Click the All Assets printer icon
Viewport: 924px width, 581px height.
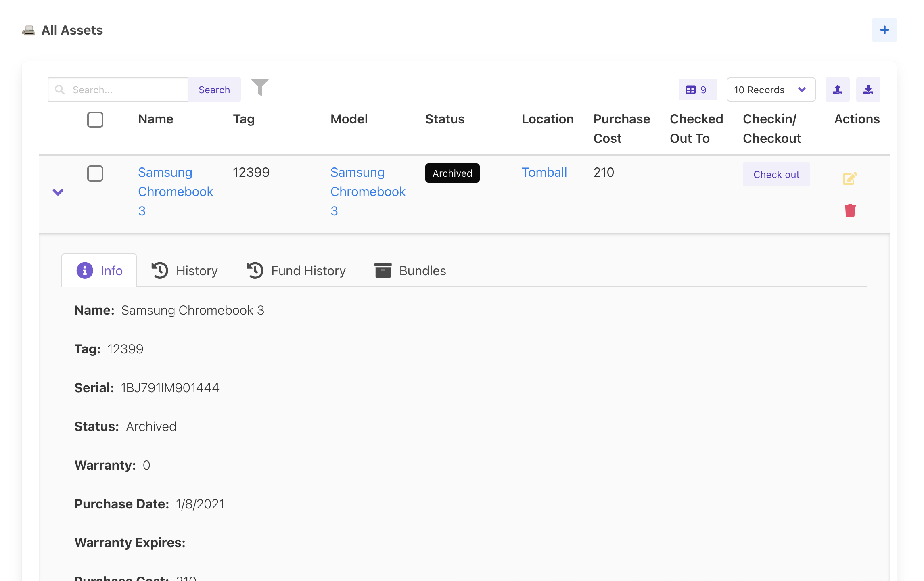tap(28, 30)
